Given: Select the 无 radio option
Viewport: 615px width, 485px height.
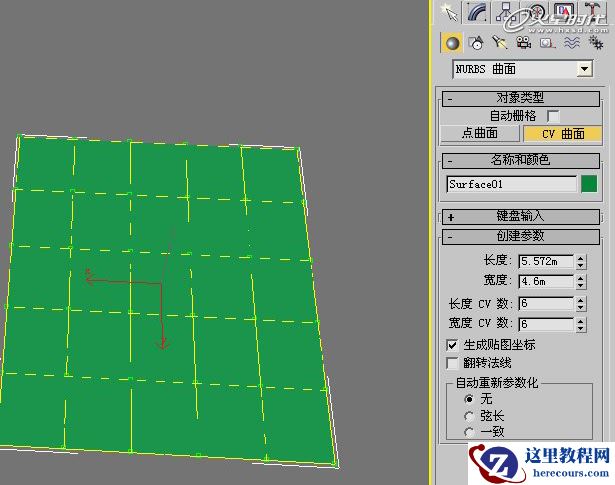Looking at the screenshot, I should tap(469, 399).
